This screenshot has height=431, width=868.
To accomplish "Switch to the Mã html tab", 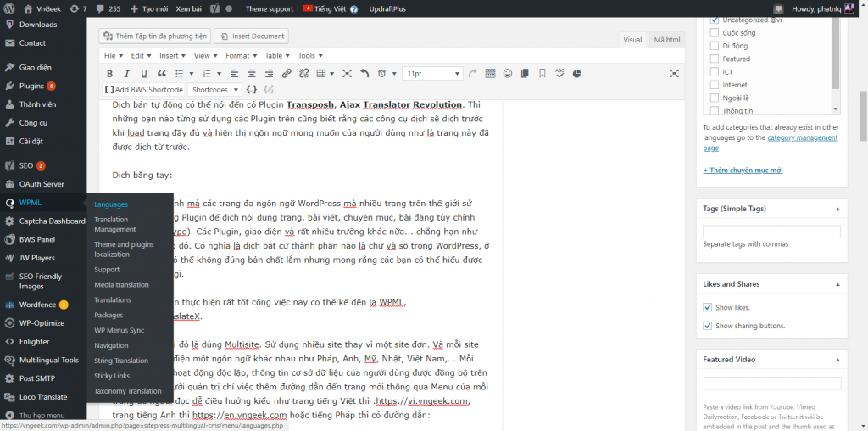I will [x=666, y=40].
